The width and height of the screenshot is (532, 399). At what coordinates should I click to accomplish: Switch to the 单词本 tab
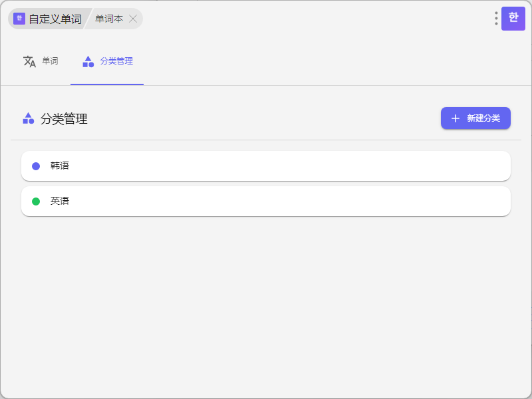click(108, 19)
